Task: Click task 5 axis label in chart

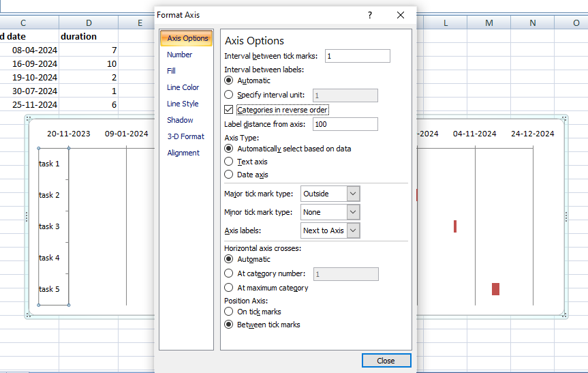Action: (49, 289)
